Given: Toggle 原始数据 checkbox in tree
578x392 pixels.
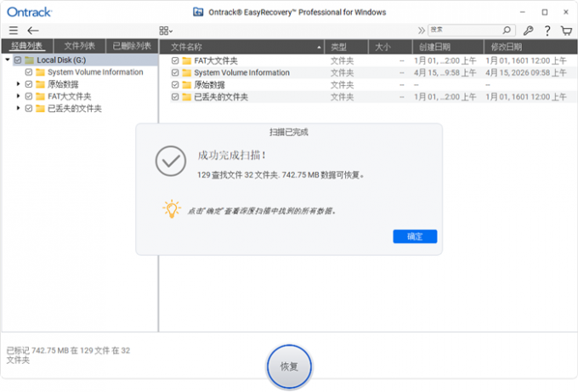Looking at the screenshot, I should coord(29,84).
